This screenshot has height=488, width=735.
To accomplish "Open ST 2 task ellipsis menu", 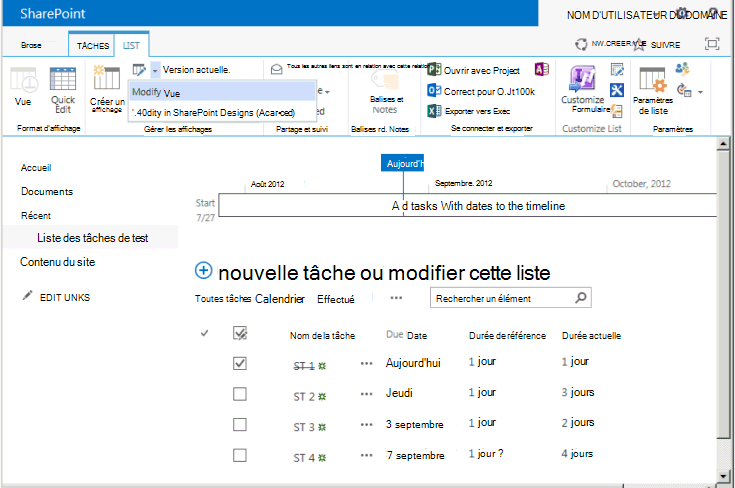I will (x=367, y=394).
